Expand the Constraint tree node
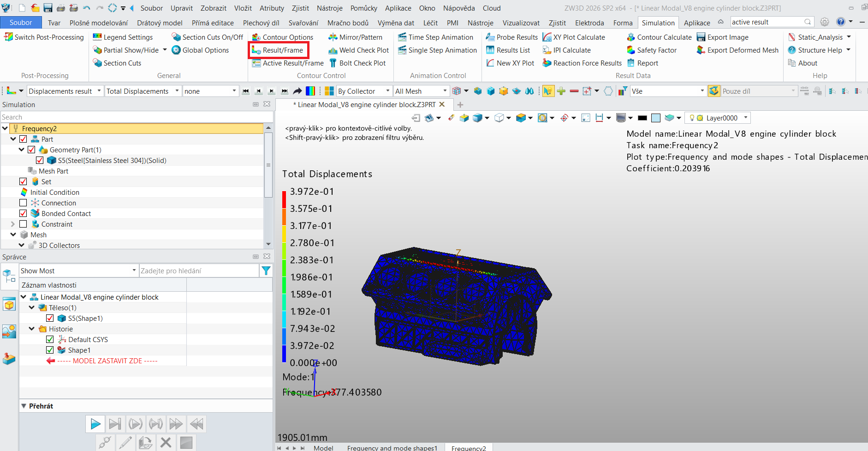Image resolution: width=868 pixels, height=451 pixels. [x=13, y=224]
